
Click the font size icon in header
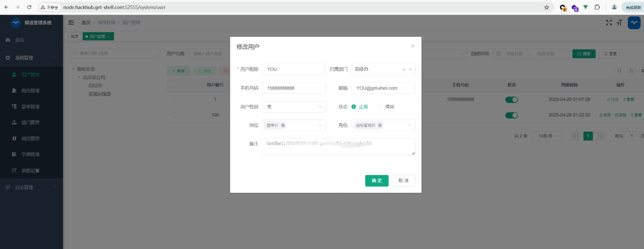619,23
